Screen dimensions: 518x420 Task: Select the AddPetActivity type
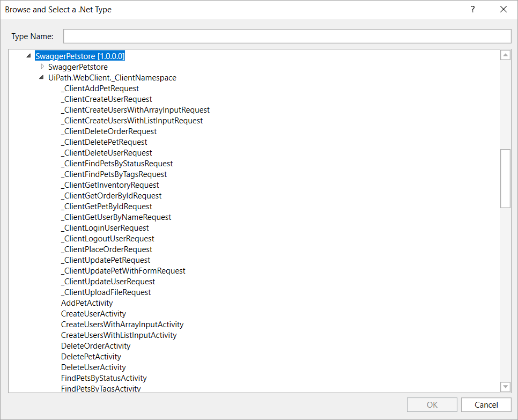point(87,303)
